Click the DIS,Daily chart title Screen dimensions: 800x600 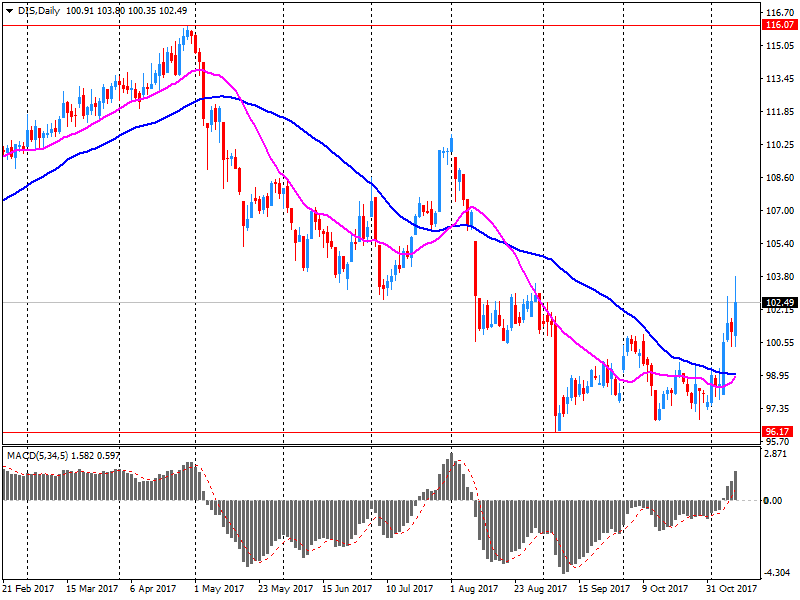(39, 11)
